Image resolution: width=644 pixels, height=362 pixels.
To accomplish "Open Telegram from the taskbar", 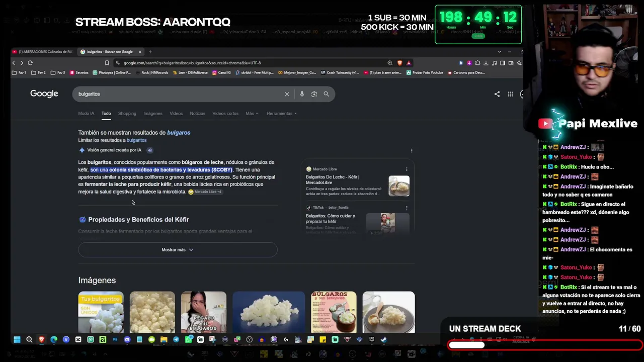I will [176, 340].
